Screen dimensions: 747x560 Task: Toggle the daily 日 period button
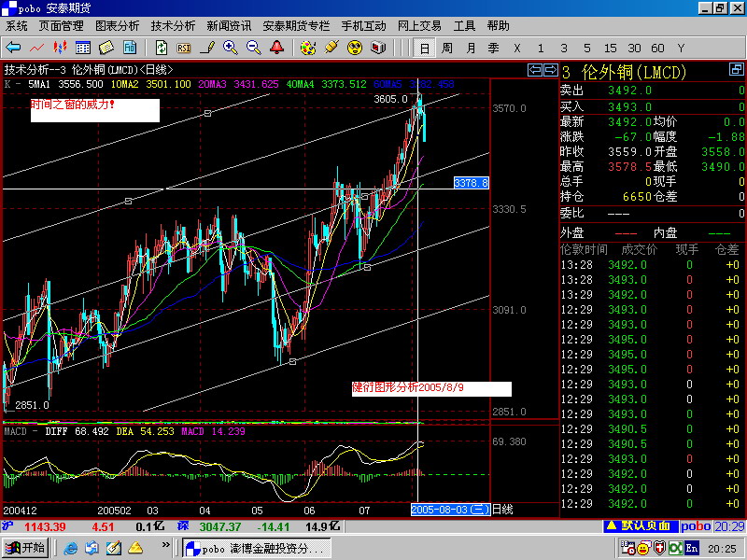coord(425,49)
